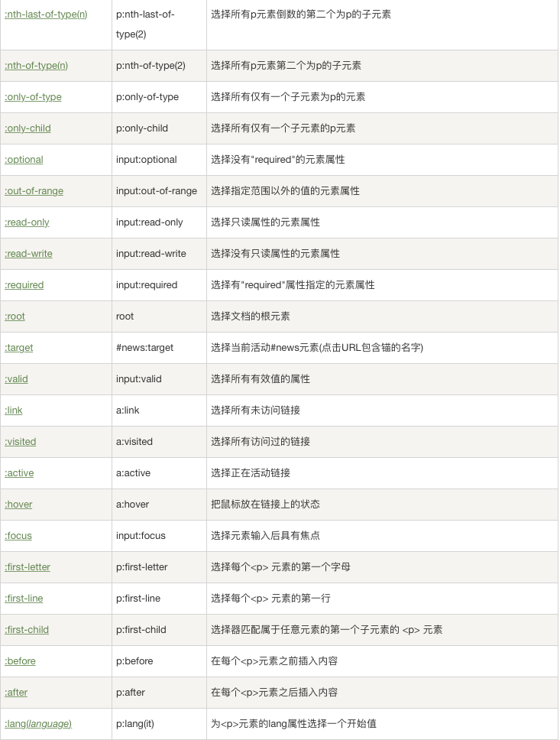Follow the :only-child link

tap(28, 128)
